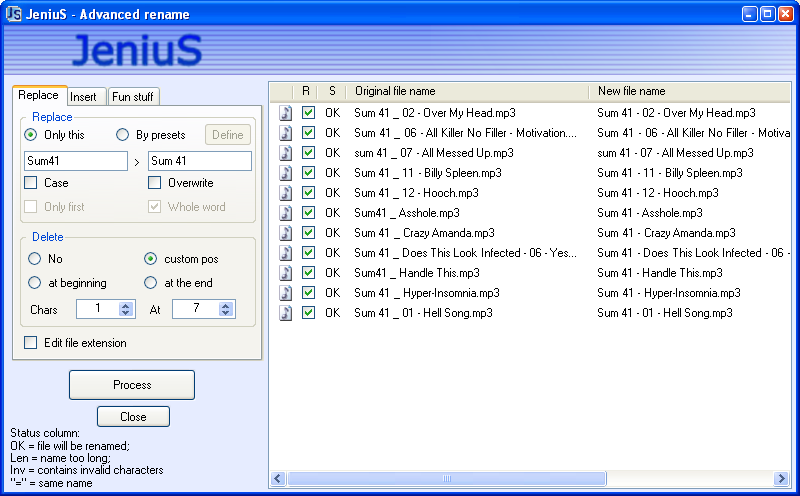This screenshot has width=800, height=496.
Task: Click music file icon for All Messed Up.mp3
Action: (286, 153)
